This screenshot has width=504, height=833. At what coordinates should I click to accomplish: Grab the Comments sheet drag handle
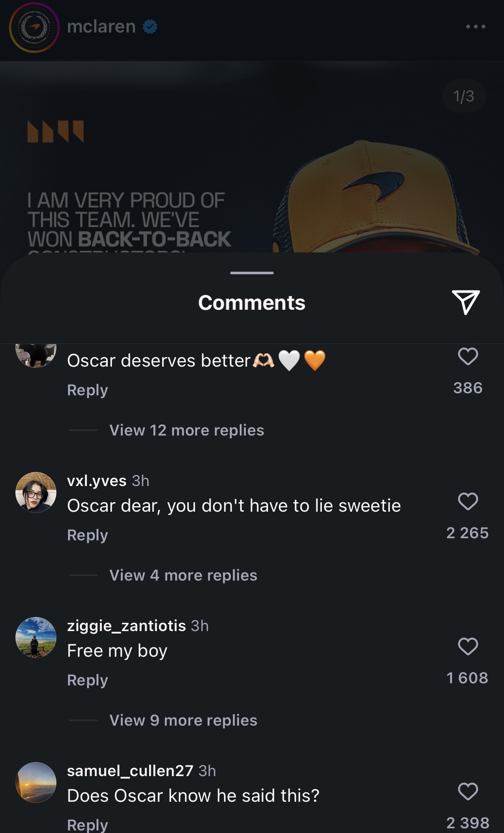coord(252,273)
